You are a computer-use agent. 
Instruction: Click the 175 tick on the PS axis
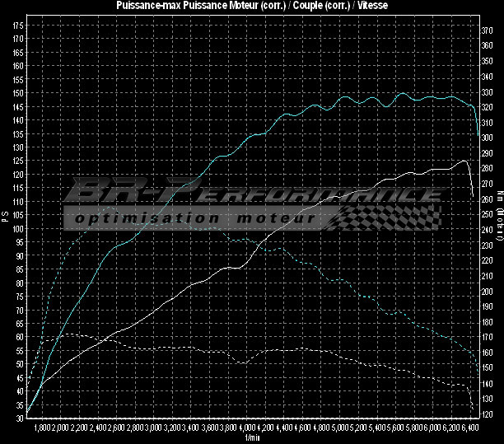pos(17,26)
